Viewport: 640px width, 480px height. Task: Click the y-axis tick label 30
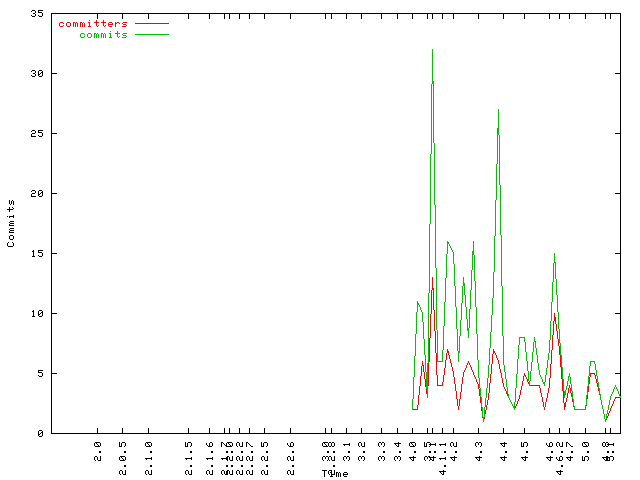click(37, 74)
